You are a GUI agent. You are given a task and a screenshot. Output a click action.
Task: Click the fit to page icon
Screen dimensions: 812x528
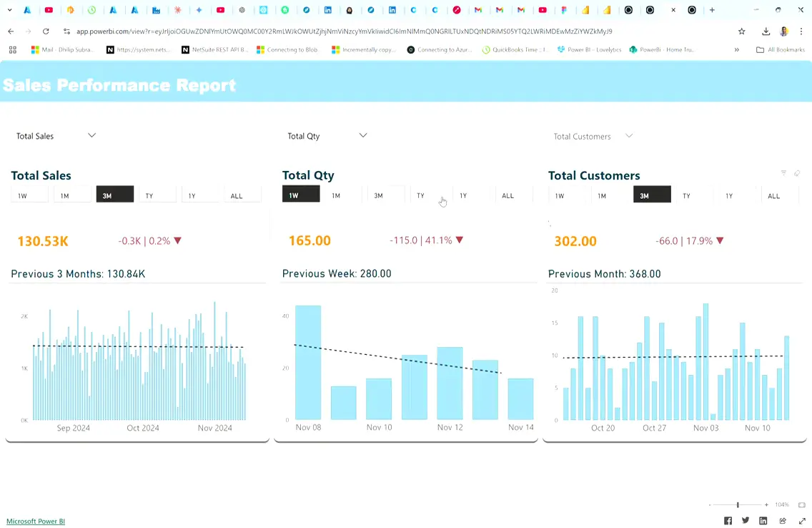(802, 504)
